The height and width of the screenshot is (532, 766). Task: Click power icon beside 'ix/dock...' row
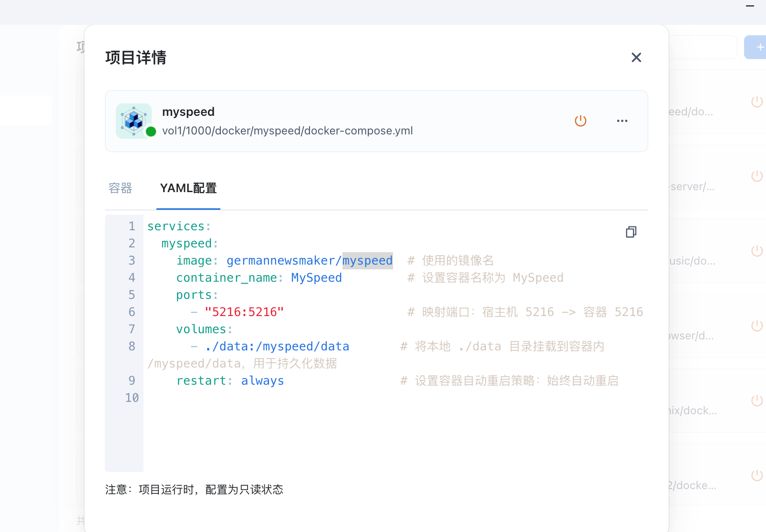(756, 401)
